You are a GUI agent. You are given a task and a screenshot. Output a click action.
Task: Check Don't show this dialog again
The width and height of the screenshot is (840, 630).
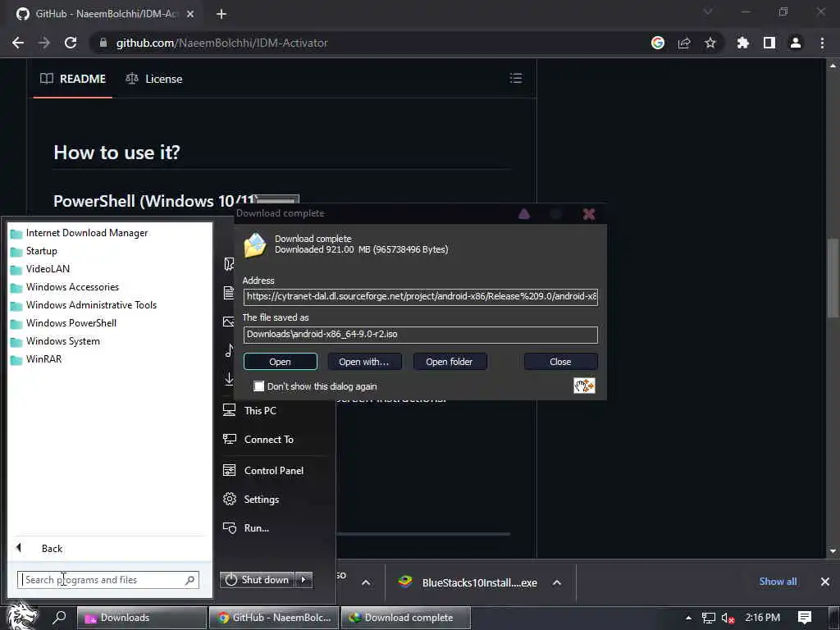258,386
